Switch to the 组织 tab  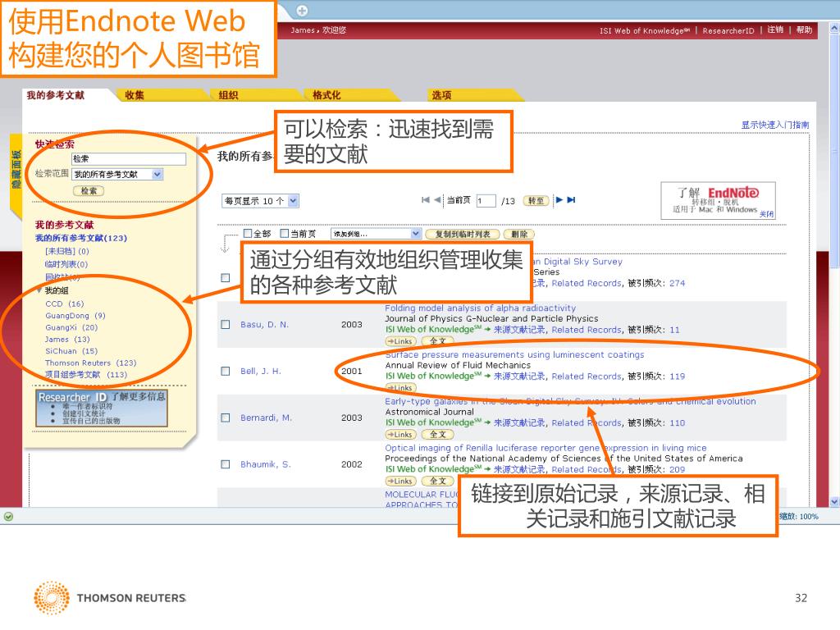[228, 95]
